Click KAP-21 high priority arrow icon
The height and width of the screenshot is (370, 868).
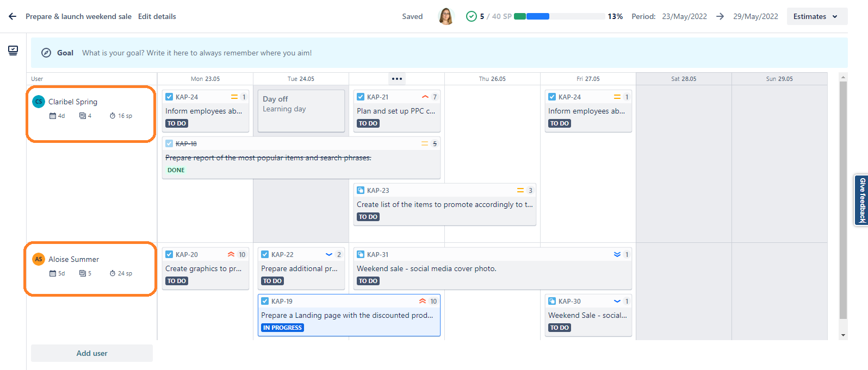coord(425,97)
